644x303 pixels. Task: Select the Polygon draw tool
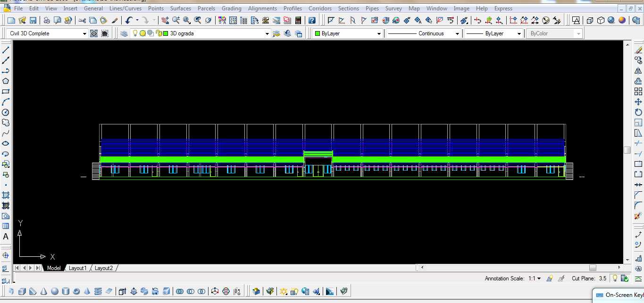coord(6,81)
